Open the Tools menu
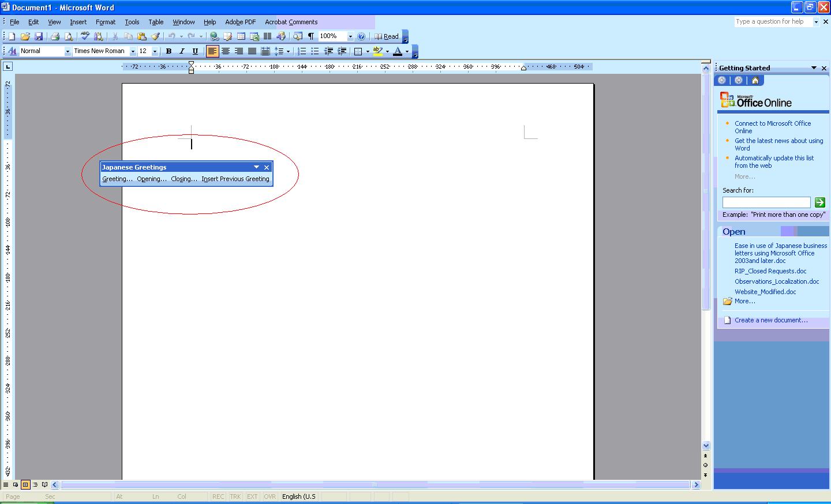Image resolution: width=831 pixels, height=504 pixels. pyautogui.click(x=132, y=22)
